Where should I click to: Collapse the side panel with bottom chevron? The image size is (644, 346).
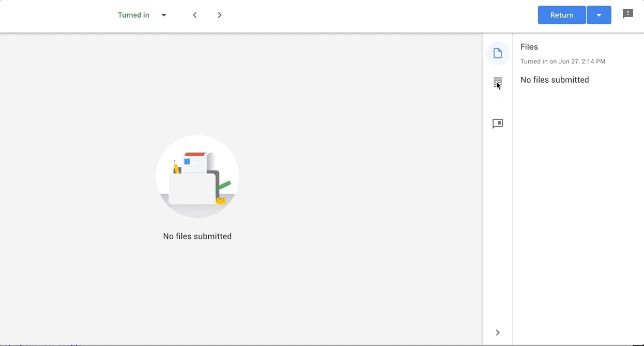[x=497, y=333]
